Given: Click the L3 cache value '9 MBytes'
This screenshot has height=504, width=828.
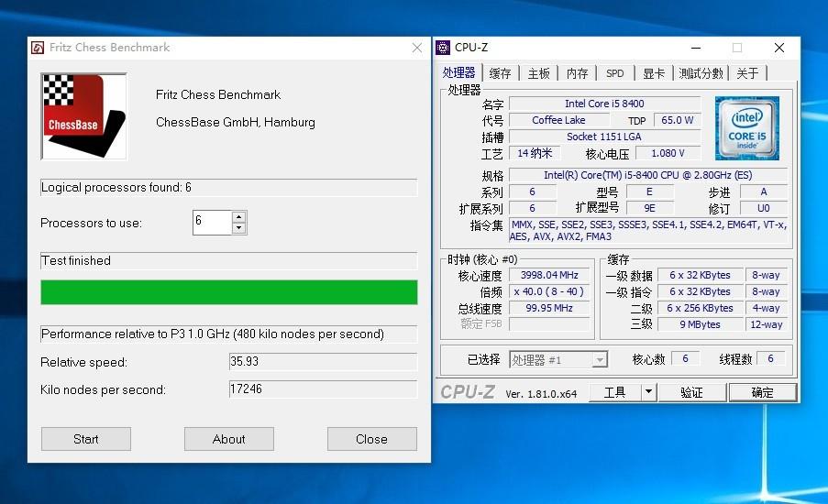Looking at the screenshot, I should (701, 324).
